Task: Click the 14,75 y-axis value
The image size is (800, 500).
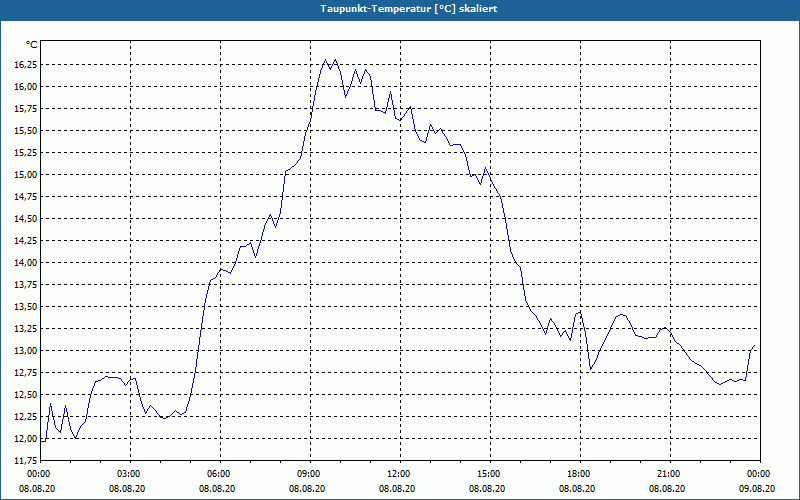Action: point(26,197)
